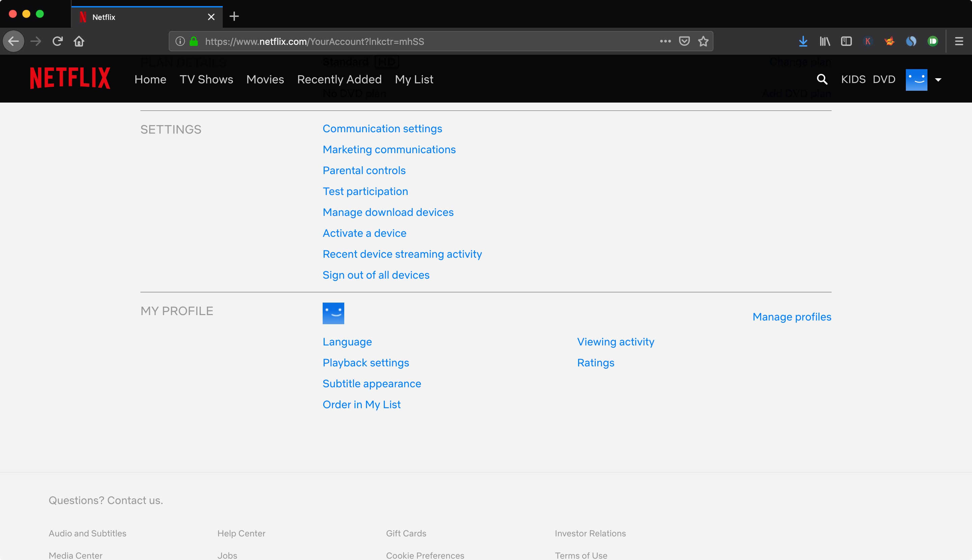Open the browser downloads panel
Screen dimensions: 972x560
click(803, 41)
